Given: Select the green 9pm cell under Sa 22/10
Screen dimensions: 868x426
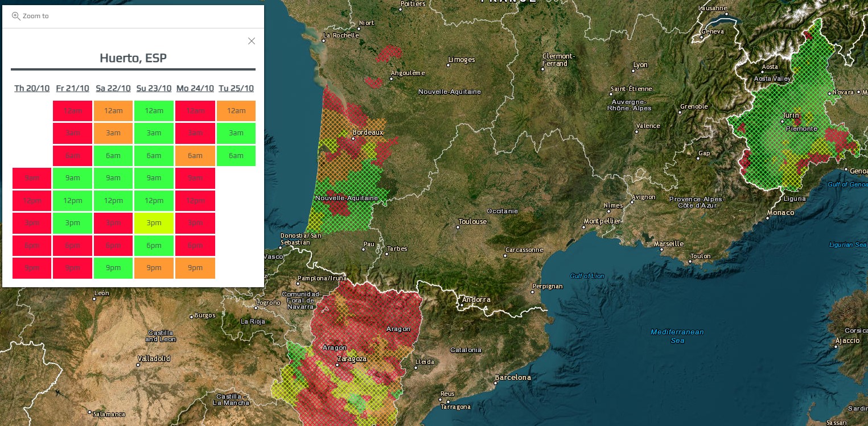Looking at the screenshot, I should point(113,268).
